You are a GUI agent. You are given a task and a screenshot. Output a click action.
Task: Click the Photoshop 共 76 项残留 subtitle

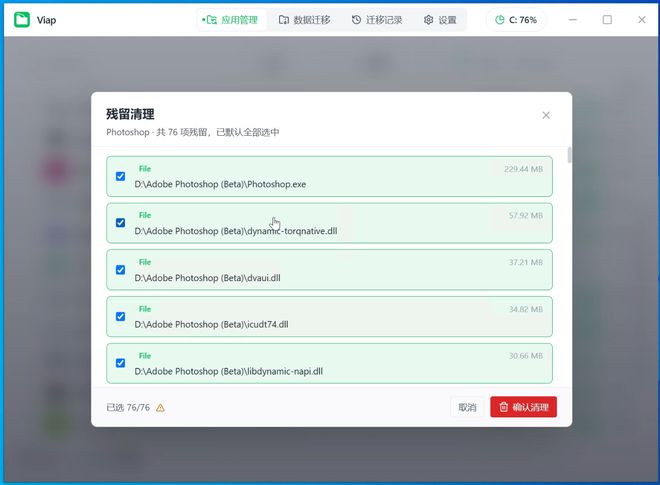pyautogui.click(x=192, y=132)
